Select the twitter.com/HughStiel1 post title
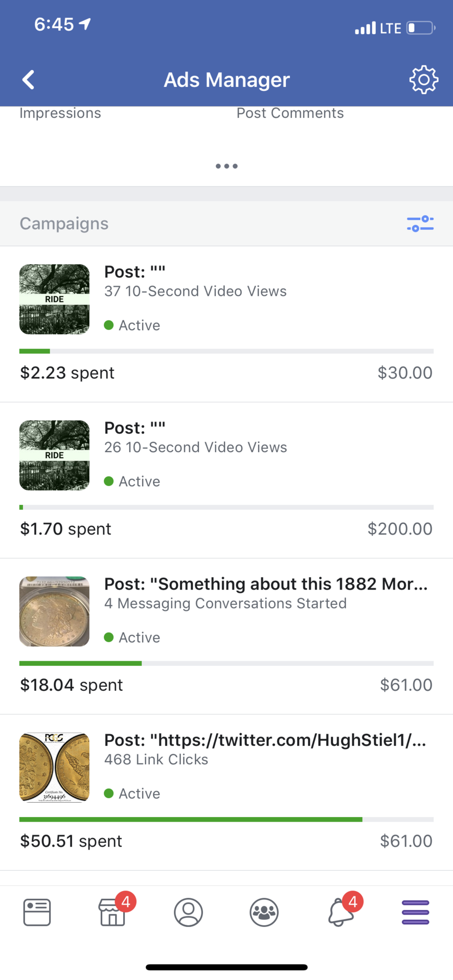The width and height of the screenshot is (453, 980). pyautogui.click(x=265, y=740)
